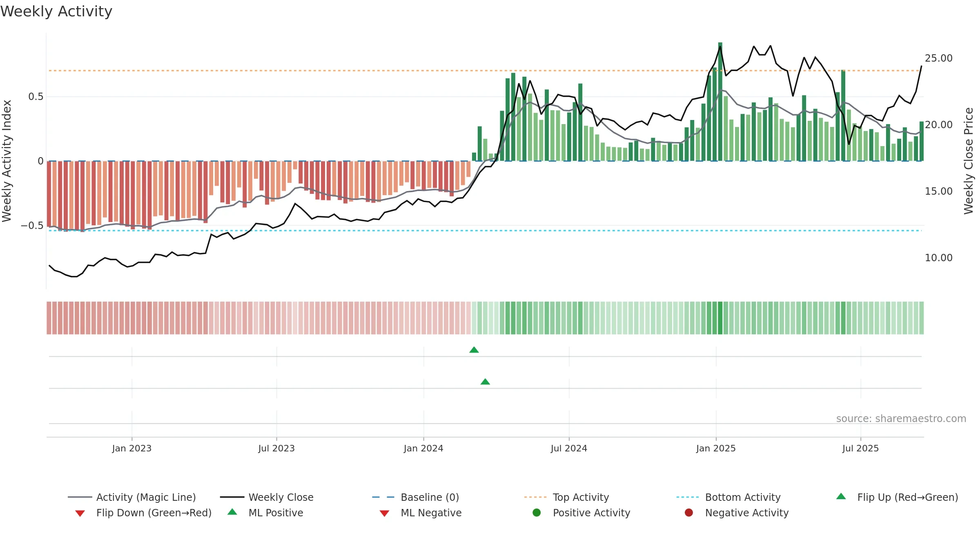
Task: Toggle Activity (Magic Line) legend entry
Action: click(132, 497)
